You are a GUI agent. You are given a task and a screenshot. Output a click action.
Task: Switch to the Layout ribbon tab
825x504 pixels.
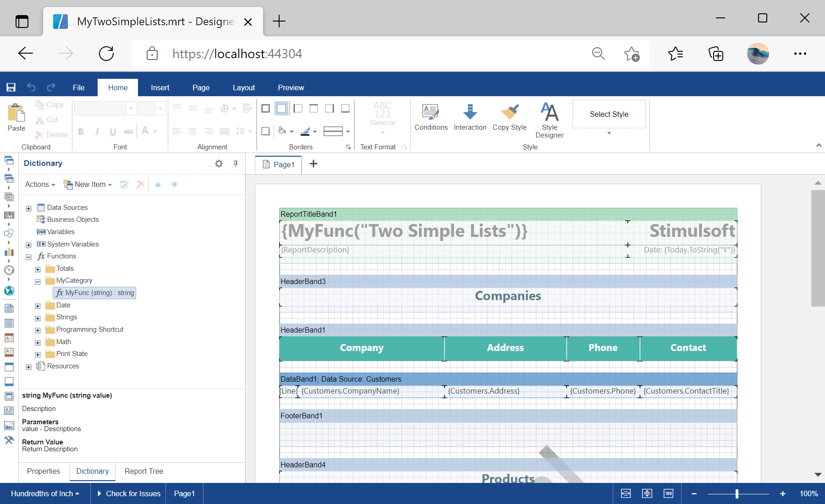tap(244, 88)
